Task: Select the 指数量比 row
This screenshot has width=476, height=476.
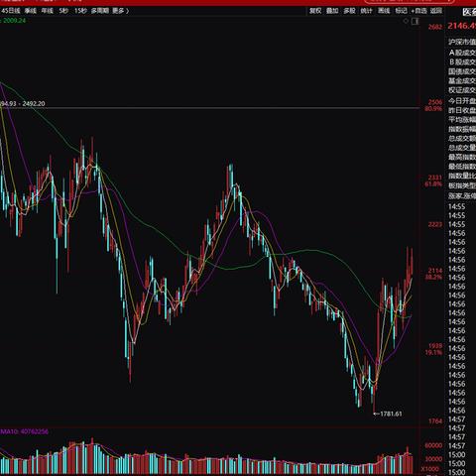Action: click(x=462, y=176)
